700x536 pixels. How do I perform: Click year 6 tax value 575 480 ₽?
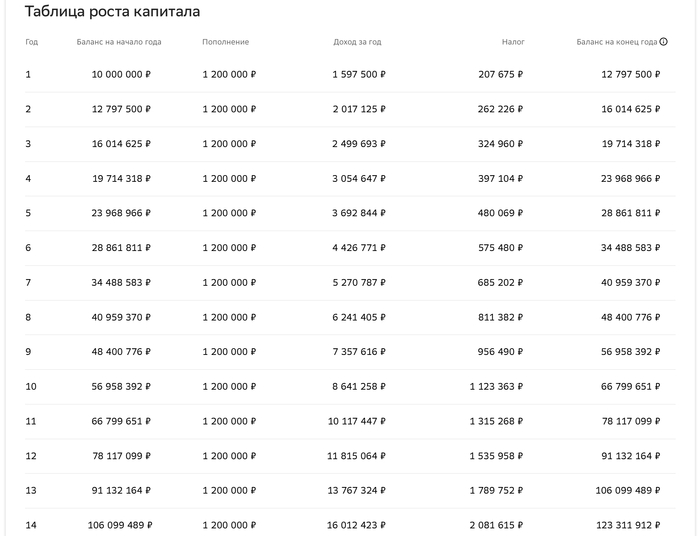point(501,248)
